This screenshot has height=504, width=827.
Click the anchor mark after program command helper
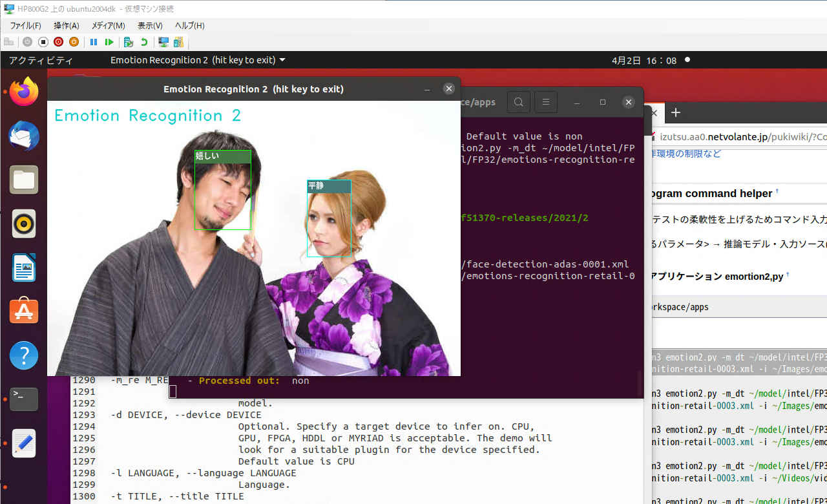click(x=777, y=192)
